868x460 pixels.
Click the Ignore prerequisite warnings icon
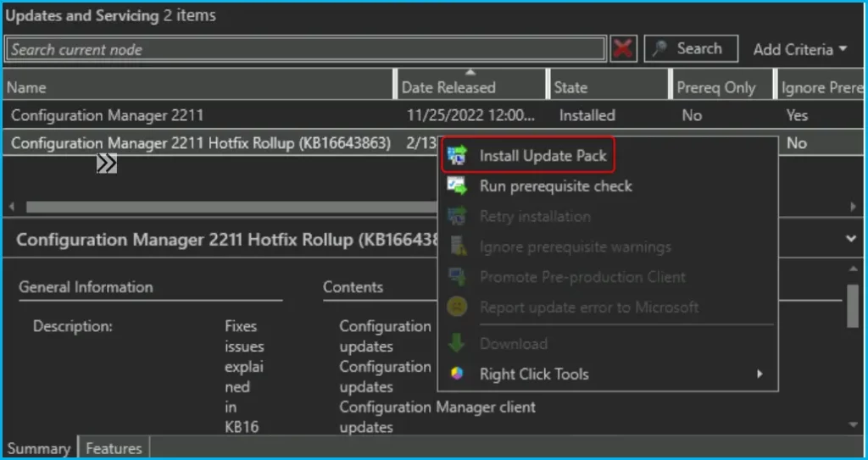coord(457,247)
